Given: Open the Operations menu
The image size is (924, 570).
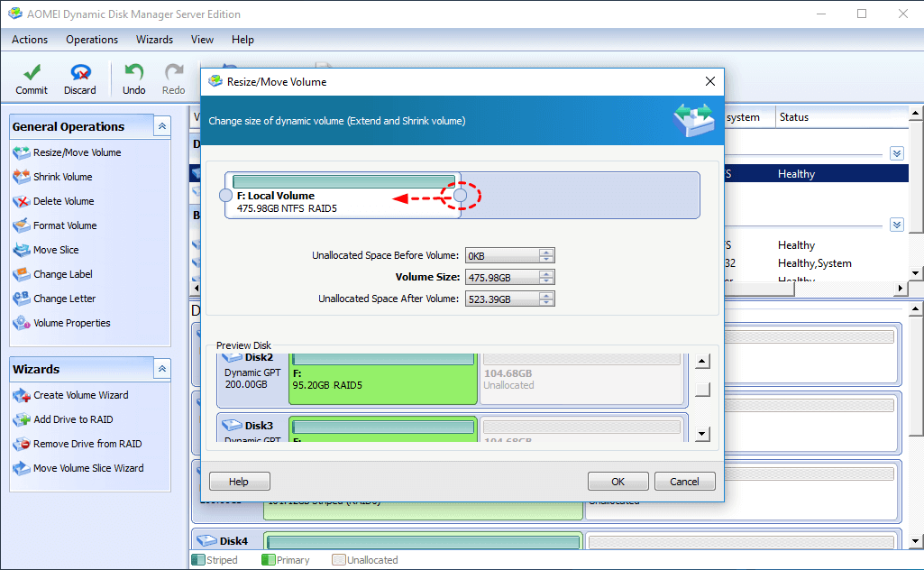Looking at the screenshot, I should pos(92,40).
